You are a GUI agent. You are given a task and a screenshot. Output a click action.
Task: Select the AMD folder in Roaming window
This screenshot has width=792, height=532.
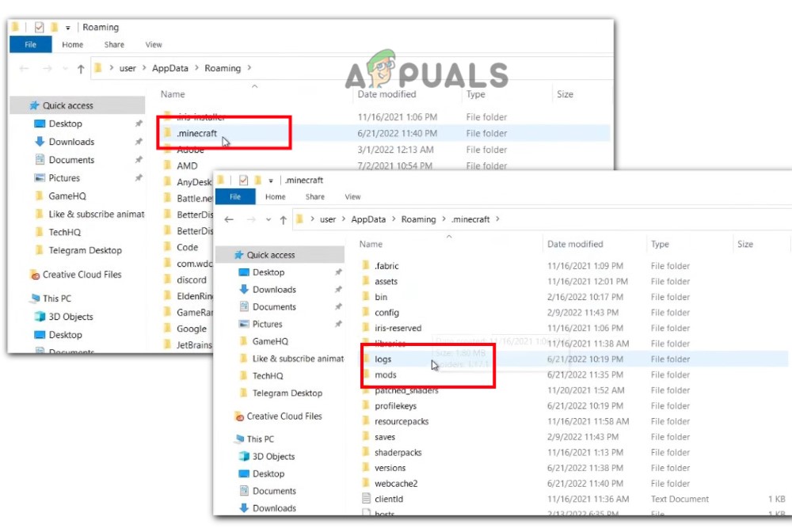(x=187, y=165)
